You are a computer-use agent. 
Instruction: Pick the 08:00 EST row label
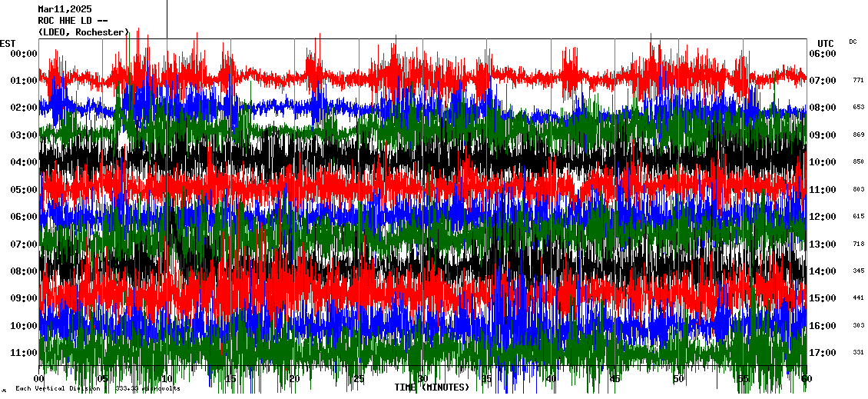click(24, 271)
